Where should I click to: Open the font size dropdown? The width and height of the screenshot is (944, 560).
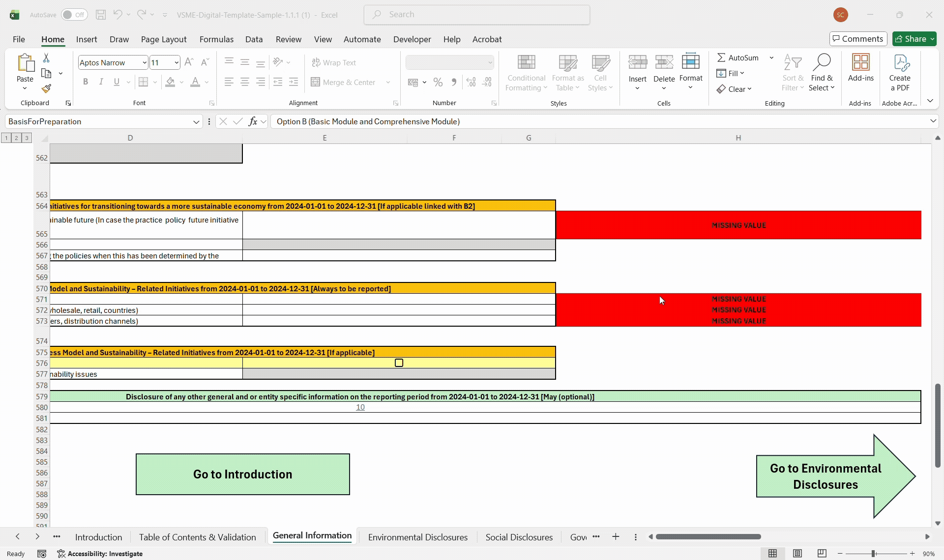pyautogui.click(x=176, y=62)
